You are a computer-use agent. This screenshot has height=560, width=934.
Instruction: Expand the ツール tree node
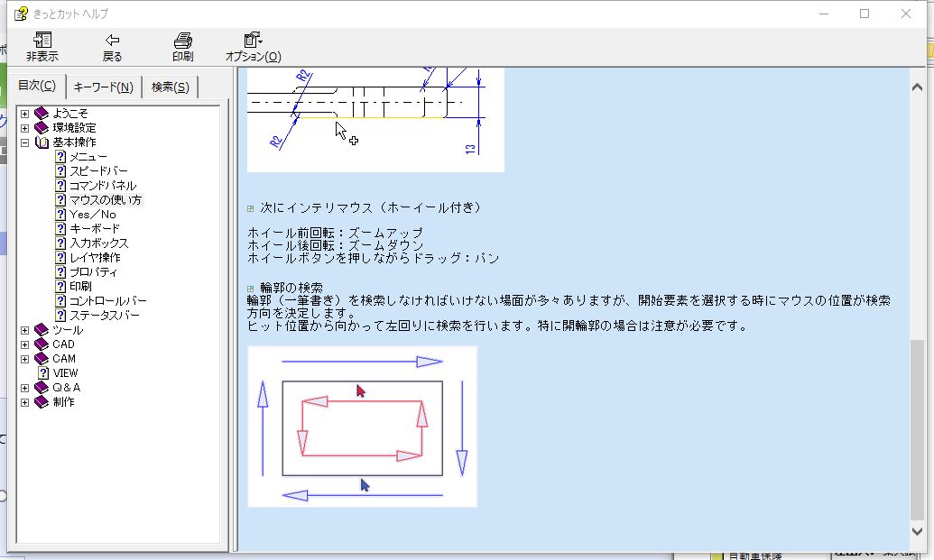pos(24,330)
